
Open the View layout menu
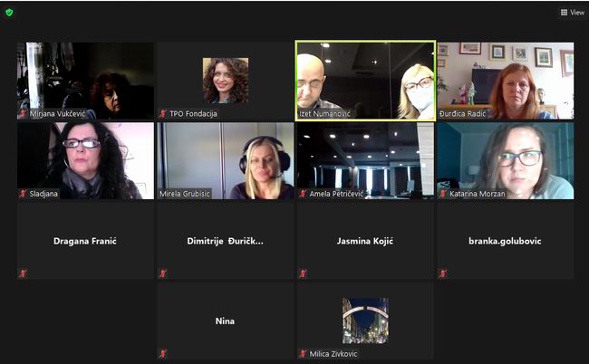click(x=573, y=13)
